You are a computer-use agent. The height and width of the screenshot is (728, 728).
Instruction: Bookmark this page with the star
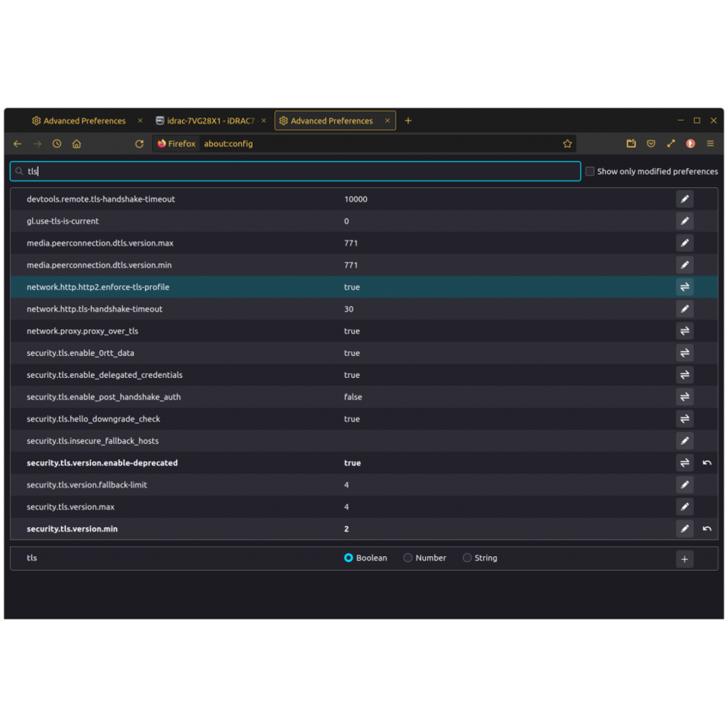tap(567, 144)
